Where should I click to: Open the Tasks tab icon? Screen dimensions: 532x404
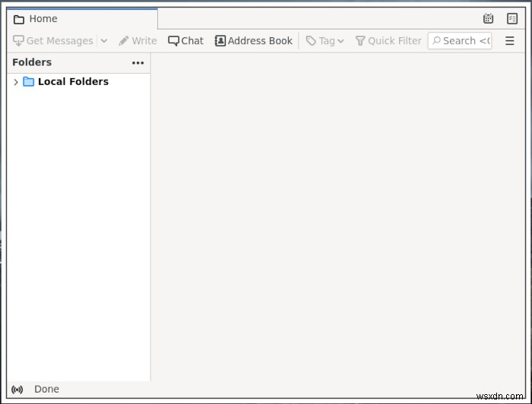(512, 19)
